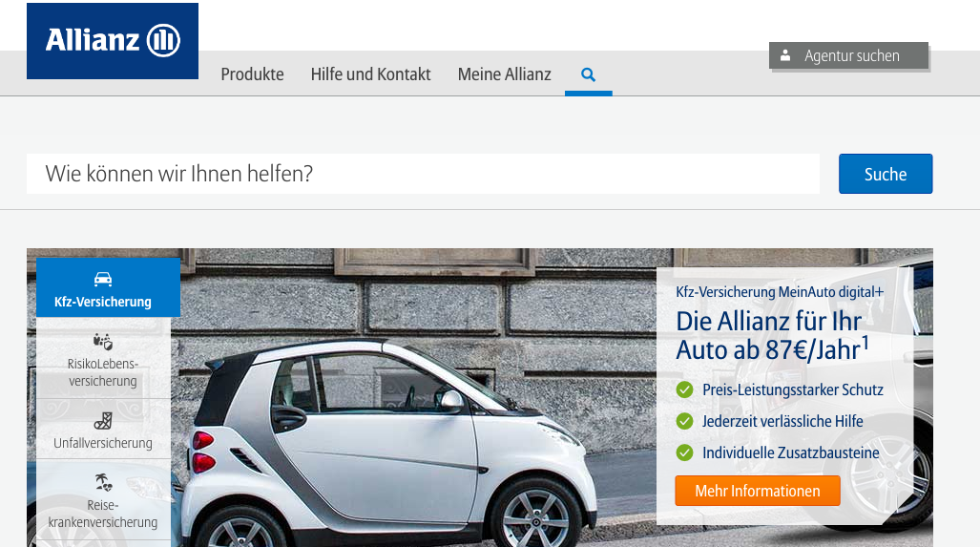Open the search magnifier icon in navigation
The width and height of the screenshot is (980, 547).
[588, 74]
